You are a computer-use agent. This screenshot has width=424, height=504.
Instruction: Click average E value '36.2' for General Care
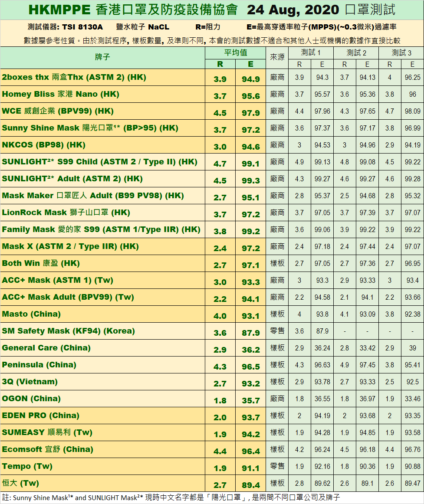point(250,350)
